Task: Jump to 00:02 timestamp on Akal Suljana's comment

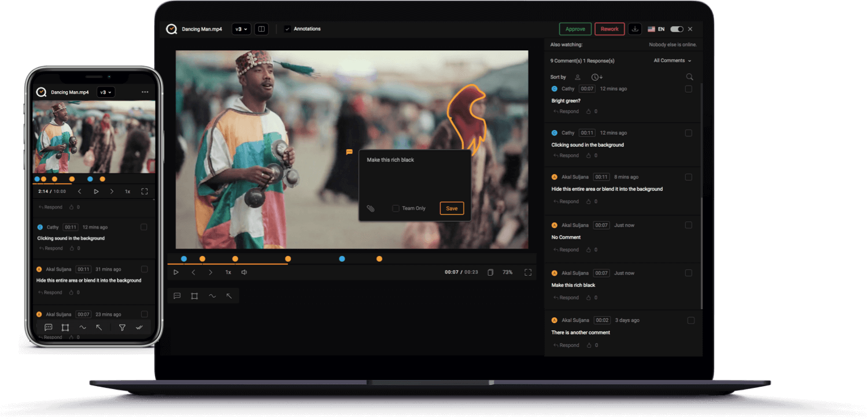Action: point(602,320)
